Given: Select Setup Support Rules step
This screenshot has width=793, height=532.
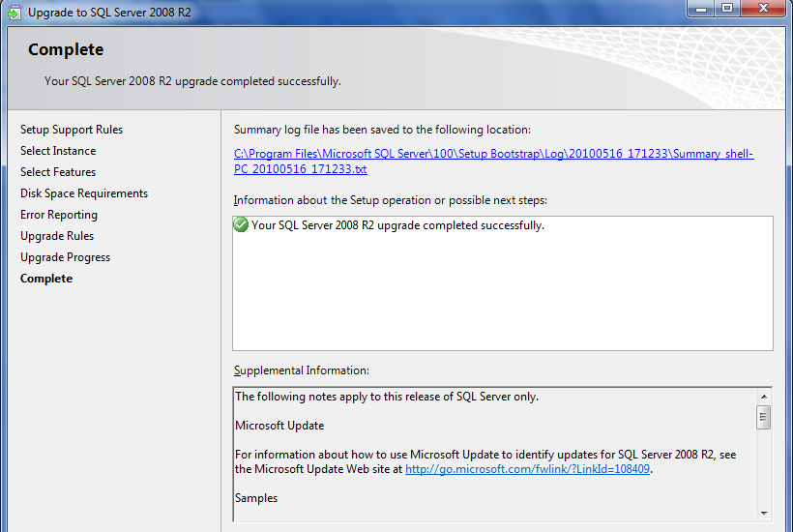Looking at the screenshot, I should (72, 130).
